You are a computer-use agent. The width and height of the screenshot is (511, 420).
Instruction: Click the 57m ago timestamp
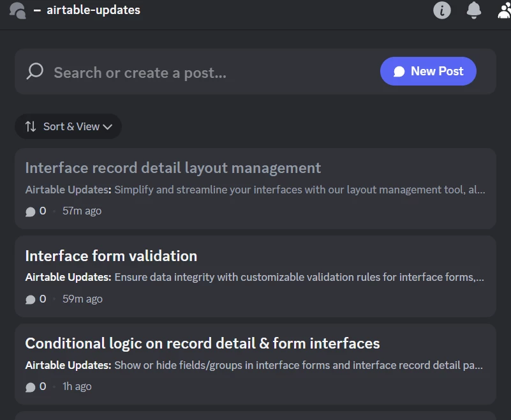[x=82, y=211]
